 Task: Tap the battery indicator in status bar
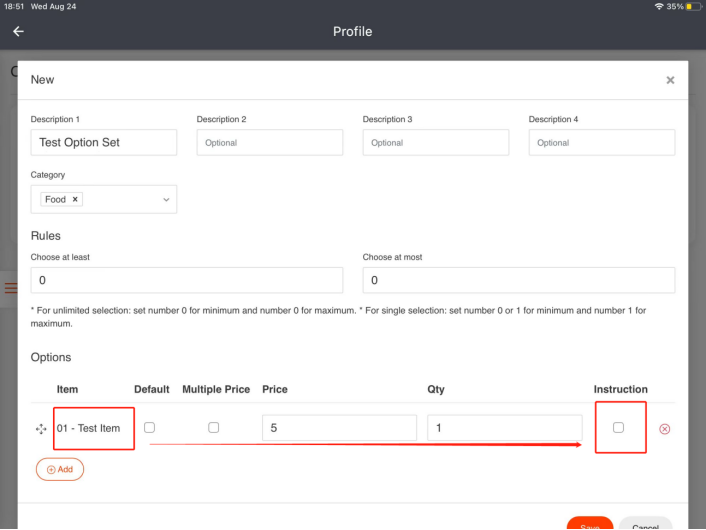click(693, 6)
